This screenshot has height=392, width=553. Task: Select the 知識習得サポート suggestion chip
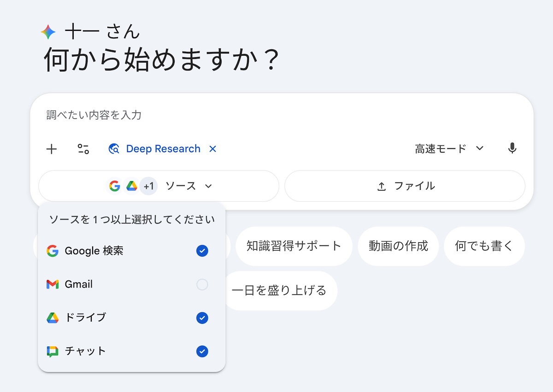pyautogui.click(x=294, y=246)
